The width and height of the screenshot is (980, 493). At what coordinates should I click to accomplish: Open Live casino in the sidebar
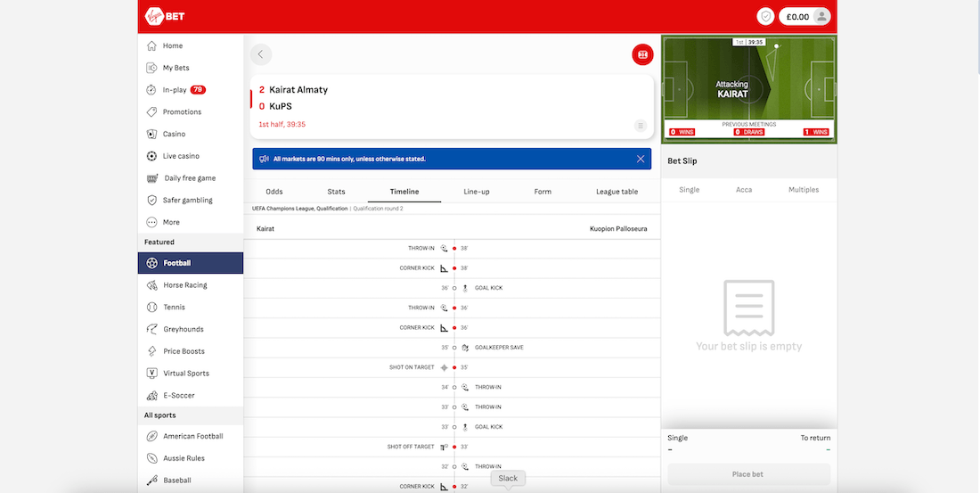191,156
